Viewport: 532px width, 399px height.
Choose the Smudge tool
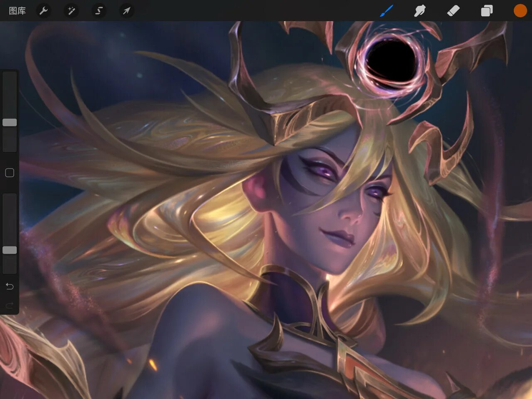[x=420, y=11]
